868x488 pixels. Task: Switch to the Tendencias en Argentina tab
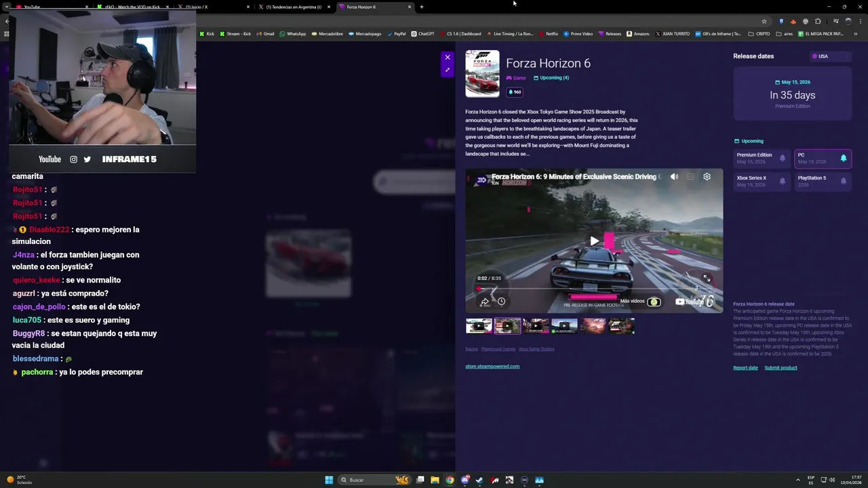294,7
